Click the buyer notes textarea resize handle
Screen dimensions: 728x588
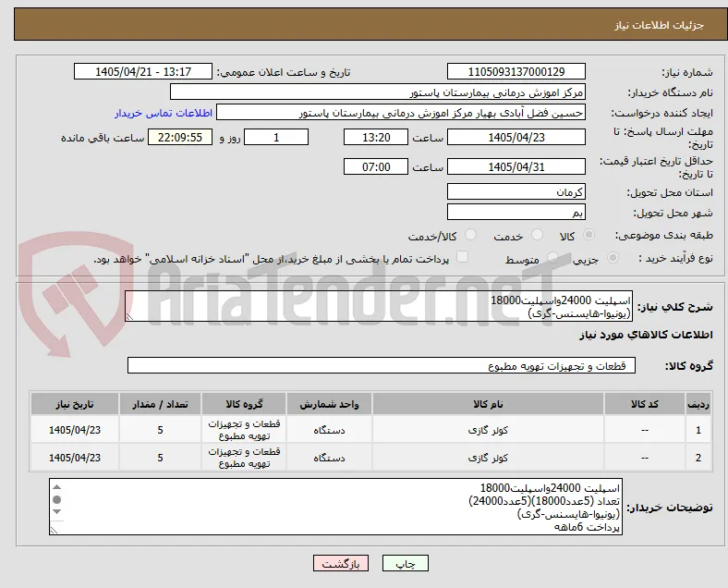pos(54,530)
